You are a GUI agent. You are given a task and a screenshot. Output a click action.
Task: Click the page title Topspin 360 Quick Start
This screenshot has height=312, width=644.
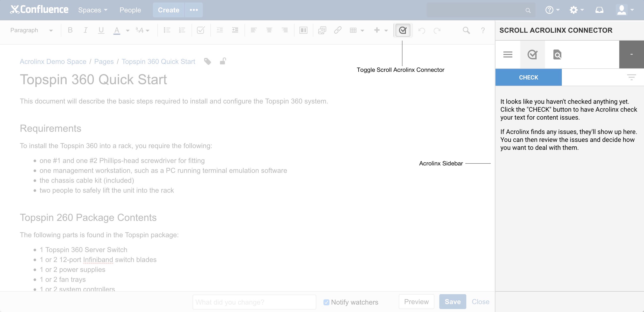tap(93, 79)
